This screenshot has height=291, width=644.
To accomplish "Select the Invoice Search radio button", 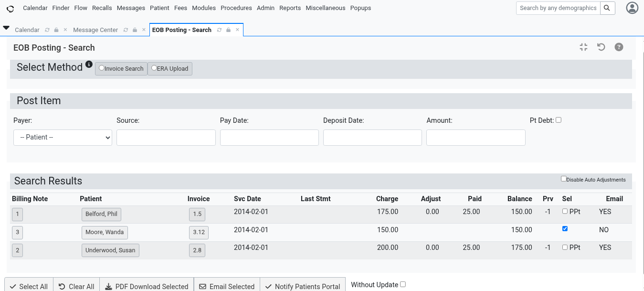I will coord(102,68).
